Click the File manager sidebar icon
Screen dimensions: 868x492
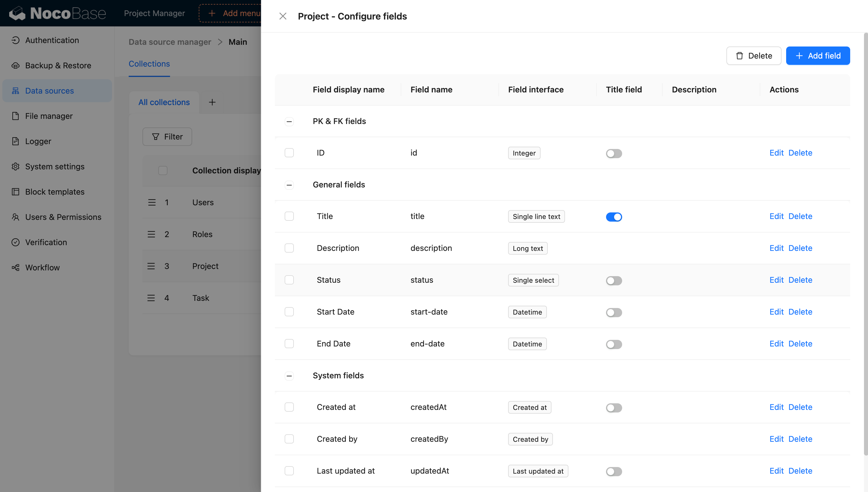click(16, 116)
